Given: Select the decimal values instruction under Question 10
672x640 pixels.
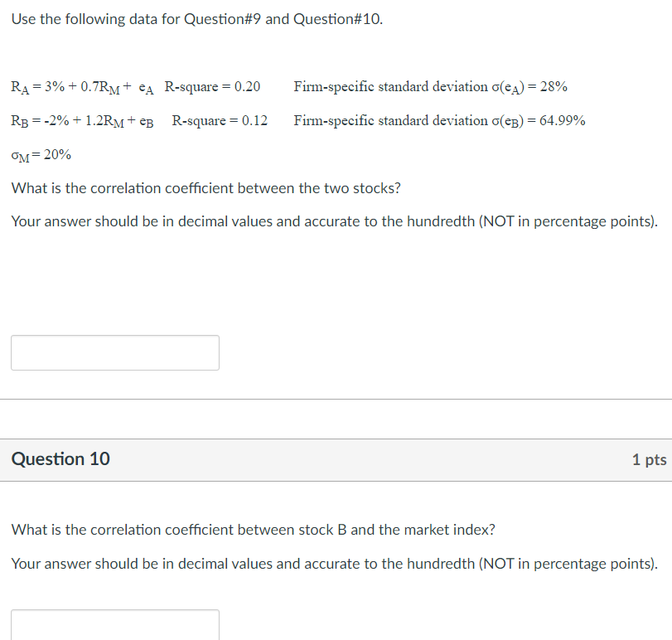Looking at the screenshot, I should 334,564.
